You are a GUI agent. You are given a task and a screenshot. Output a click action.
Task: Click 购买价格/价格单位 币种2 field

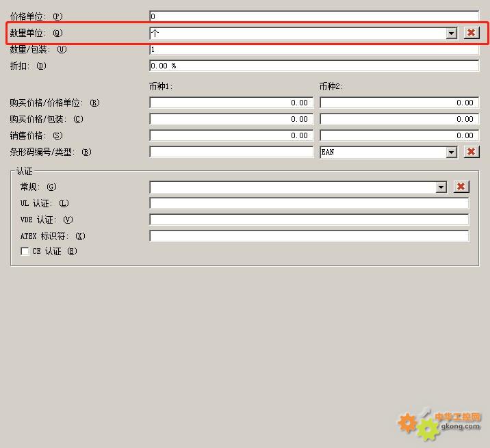pos(400,103)
